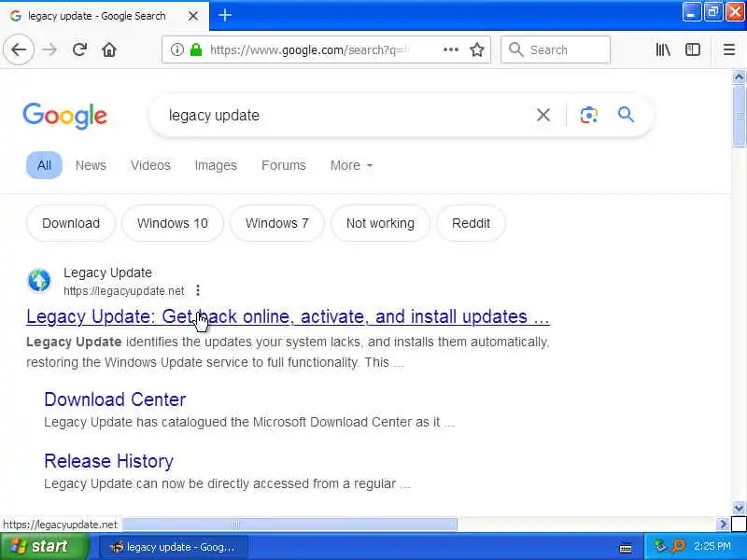The width and height of the screenshot is (747, 560).
Task: Bookmark this page with the star
Action: [x=477, y=49]
